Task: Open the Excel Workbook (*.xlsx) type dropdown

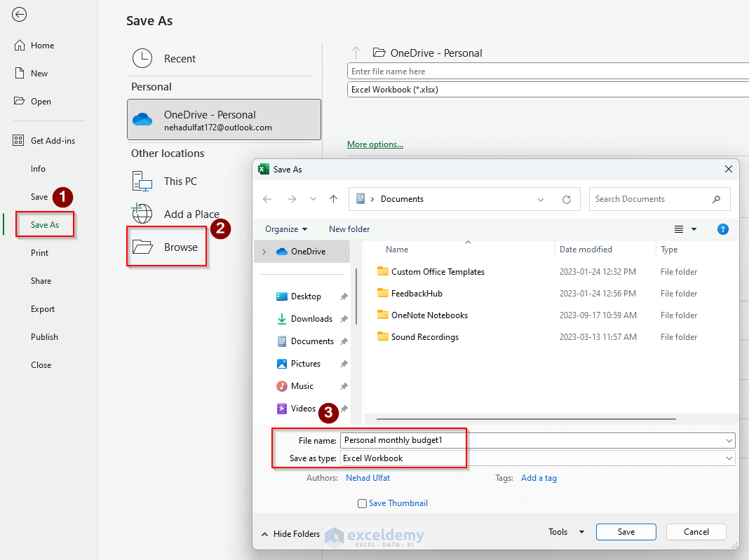Action: coord(548,89)
